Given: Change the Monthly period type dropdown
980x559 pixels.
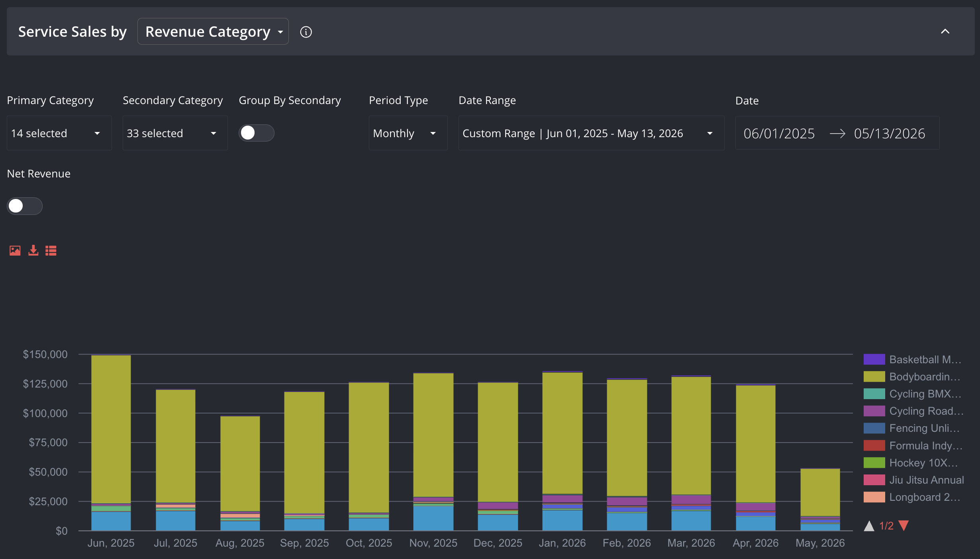Looking at the screenshot, I should (x=408, y=133).
